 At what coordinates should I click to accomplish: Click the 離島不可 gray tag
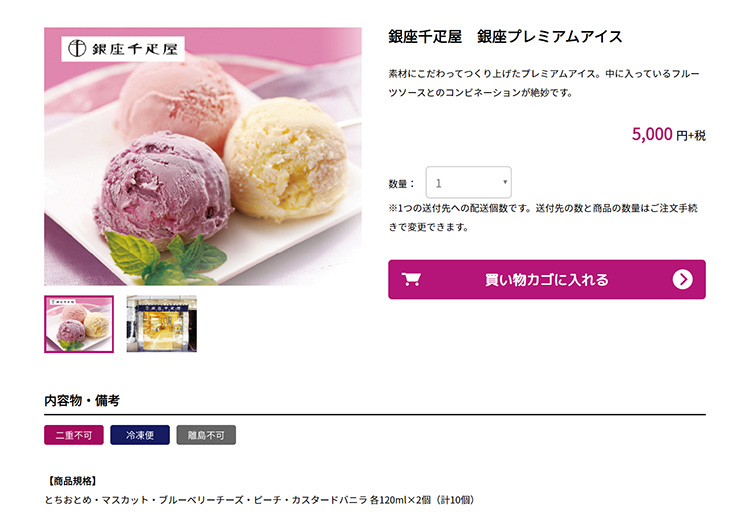[x=206, y=435]
